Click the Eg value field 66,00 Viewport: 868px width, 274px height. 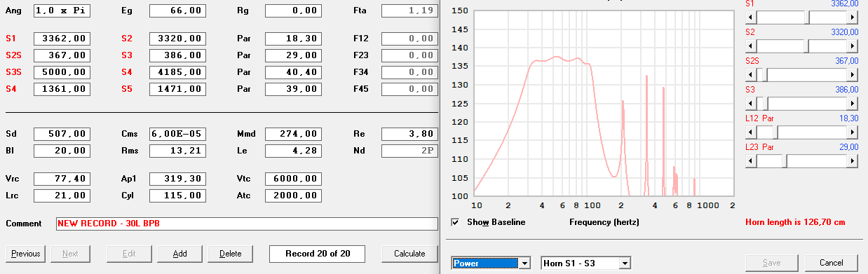click(x=177, y=11)
